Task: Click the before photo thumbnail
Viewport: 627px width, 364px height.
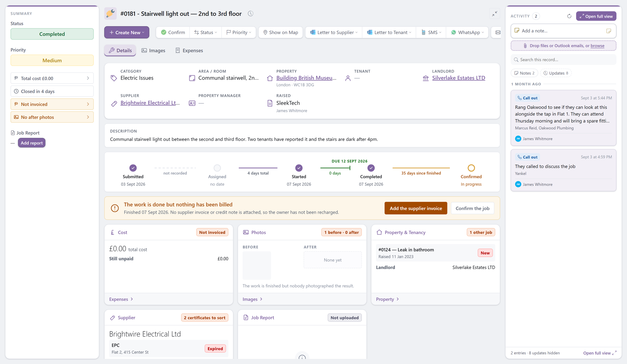Action: coord(257,265)
